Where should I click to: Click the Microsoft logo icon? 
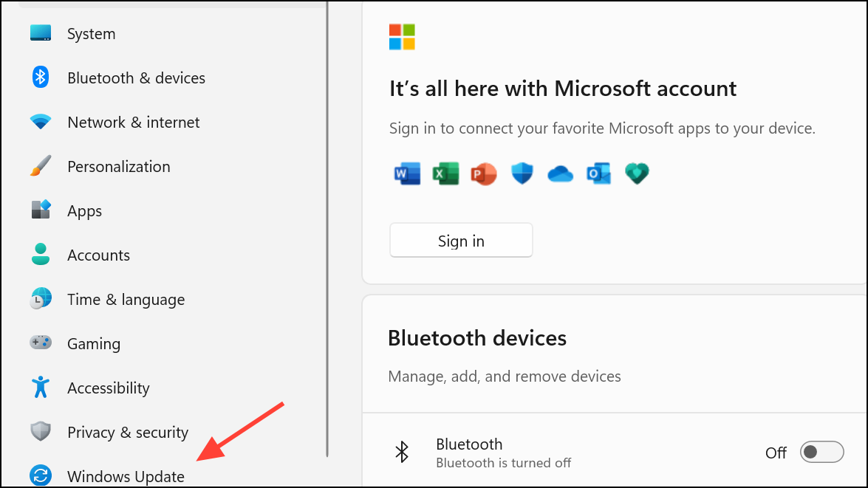tap(402, 37)
